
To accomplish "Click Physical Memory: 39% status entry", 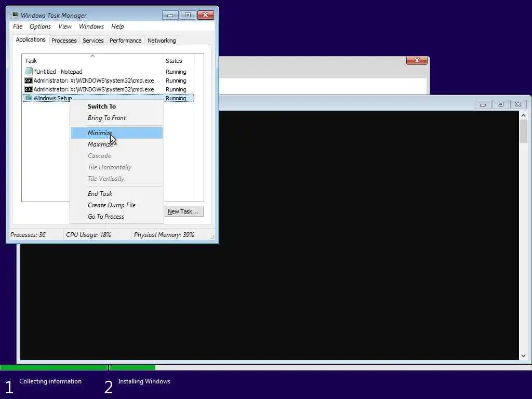I will pyautogui.click(x=164, y=235).
